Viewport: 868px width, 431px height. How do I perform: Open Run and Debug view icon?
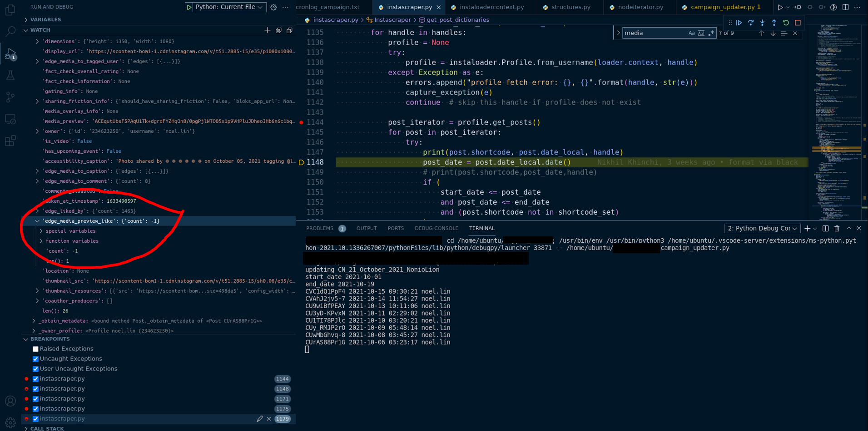[10, 54]
